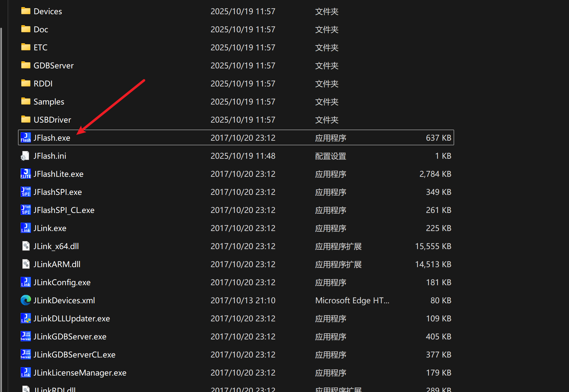Viewport: 569px width, 392px height.
Task: Select the JLinkDLLUpdater.exe icon
Action: (26, 318)
